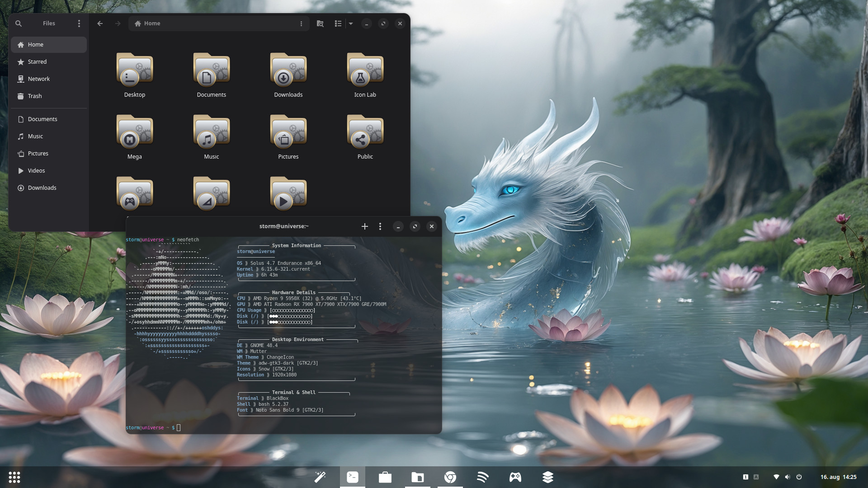
Task: Select the folder with the triangle ruler emblem
Action: (212, 193)
